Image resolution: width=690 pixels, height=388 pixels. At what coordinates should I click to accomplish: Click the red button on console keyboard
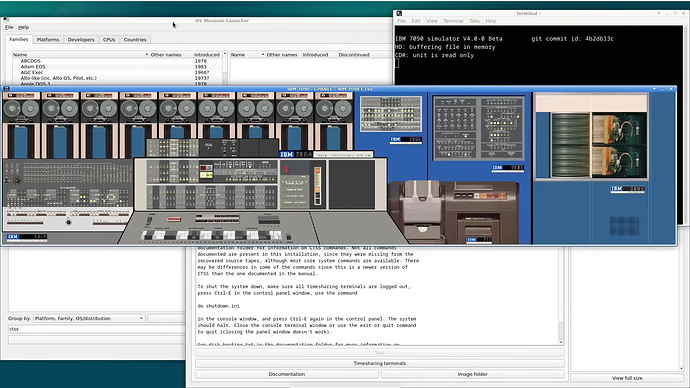coord(174,219)
